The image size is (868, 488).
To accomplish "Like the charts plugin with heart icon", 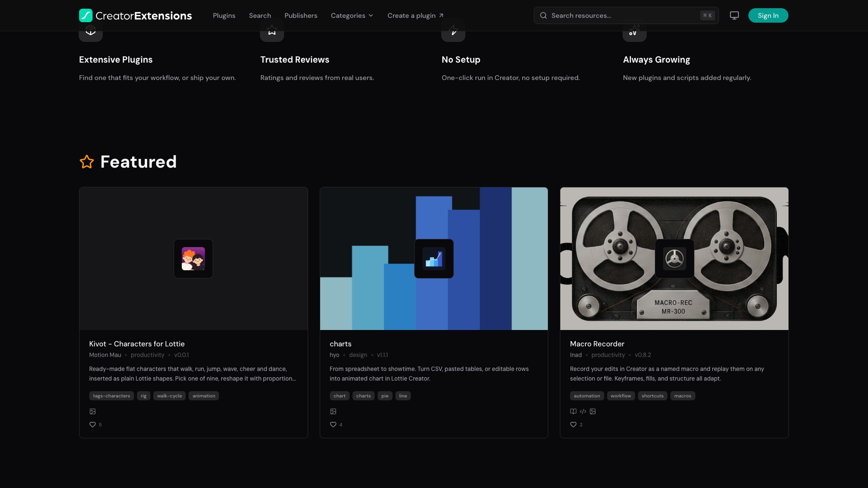I will [333, 424].
